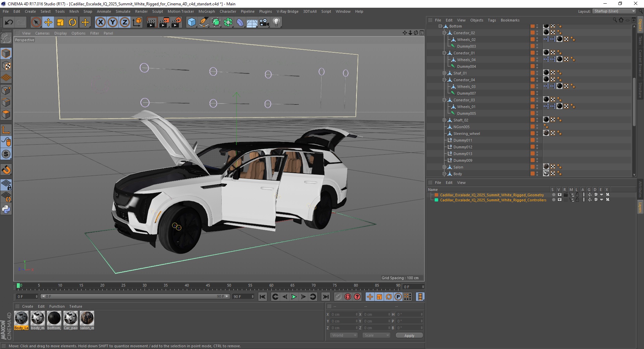
Task: Expand the Salon tree node
Action: click(444, 167)
